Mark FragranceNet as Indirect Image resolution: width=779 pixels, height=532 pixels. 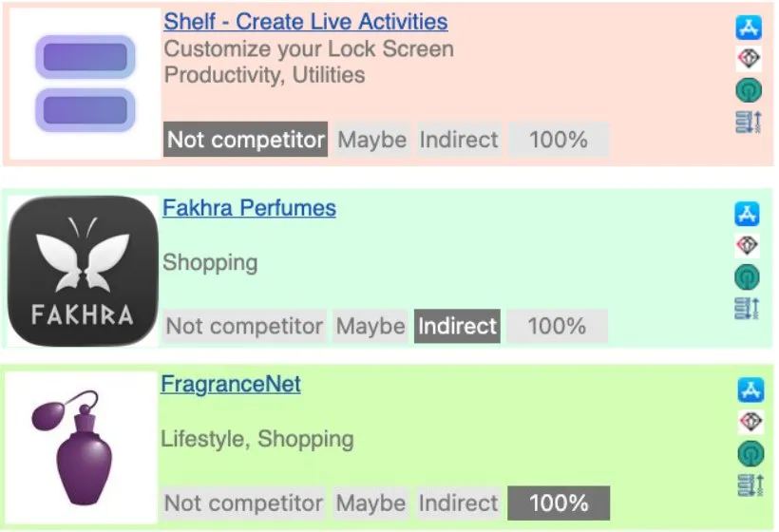point(458,503)
